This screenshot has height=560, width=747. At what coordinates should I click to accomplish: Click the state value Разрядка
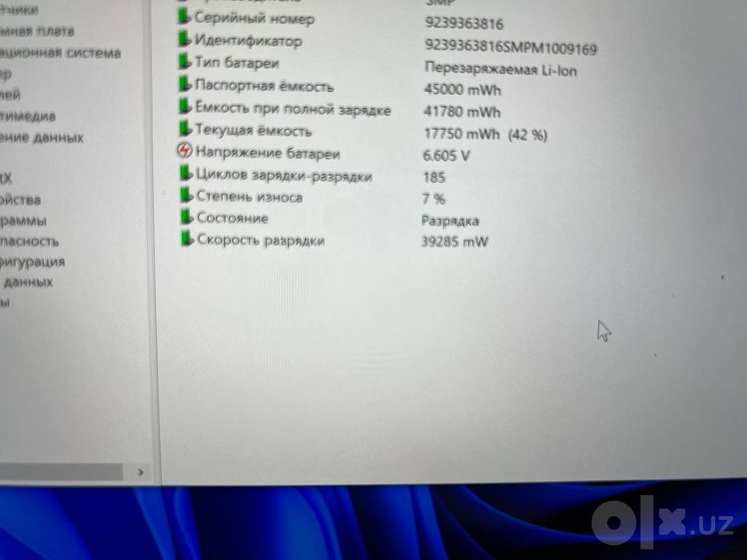(450, 221)
